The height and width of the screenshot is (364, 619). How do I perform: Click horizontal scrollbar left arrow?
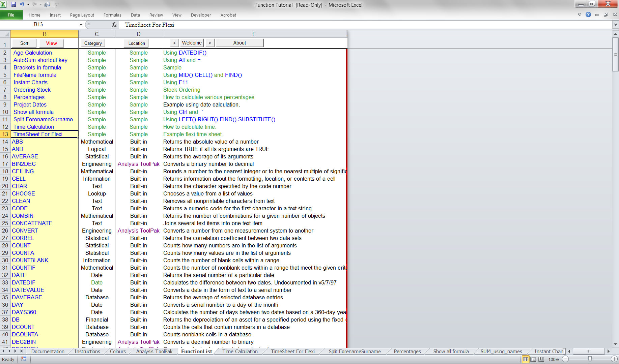coord(570,351)
